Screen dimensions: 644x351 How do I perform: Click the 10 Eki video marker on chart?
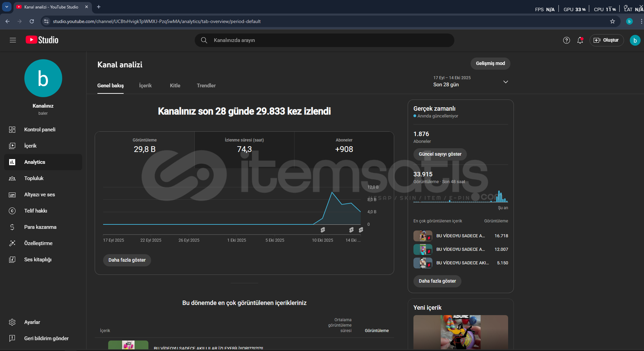click(x=323, y=230)
